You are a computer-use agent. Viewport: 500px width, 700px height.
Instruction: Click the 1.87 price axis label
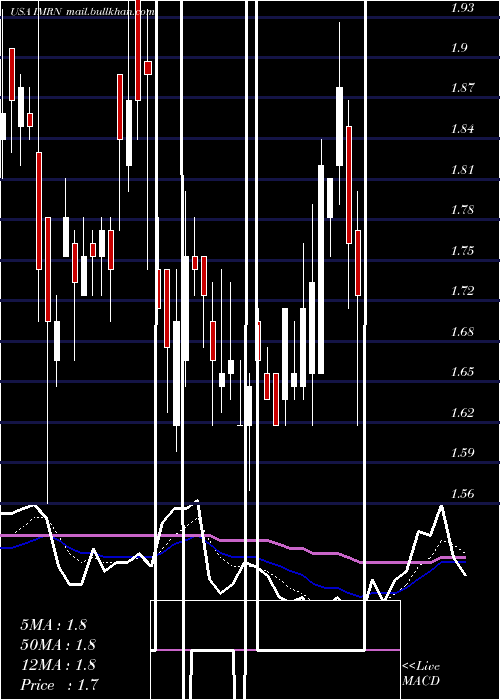pos(462,88)
